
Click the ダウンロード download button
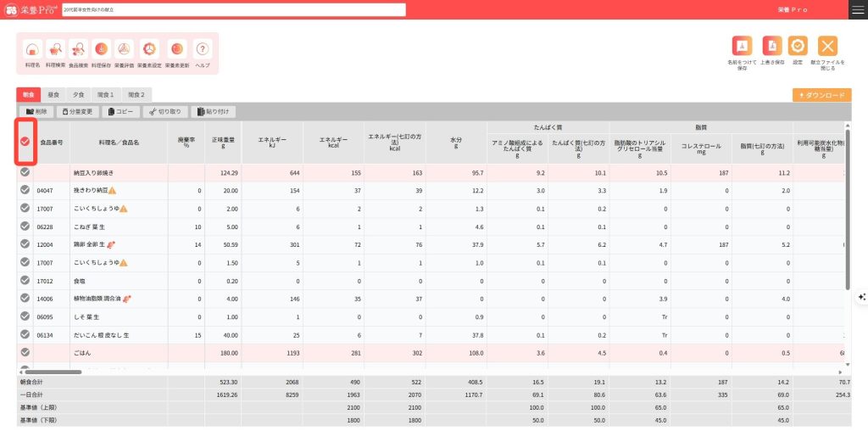(x=821, y=95)
